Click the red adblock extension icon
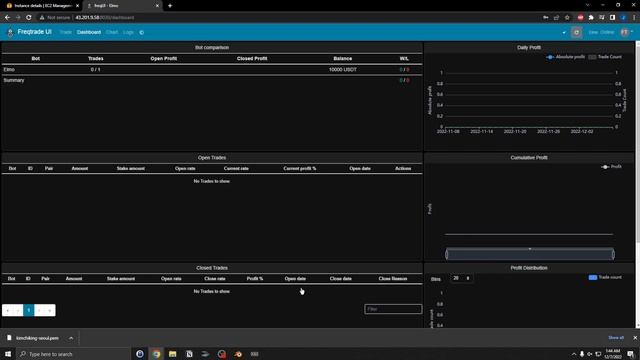This screenshot has width=640, height=360. [580, 18]
